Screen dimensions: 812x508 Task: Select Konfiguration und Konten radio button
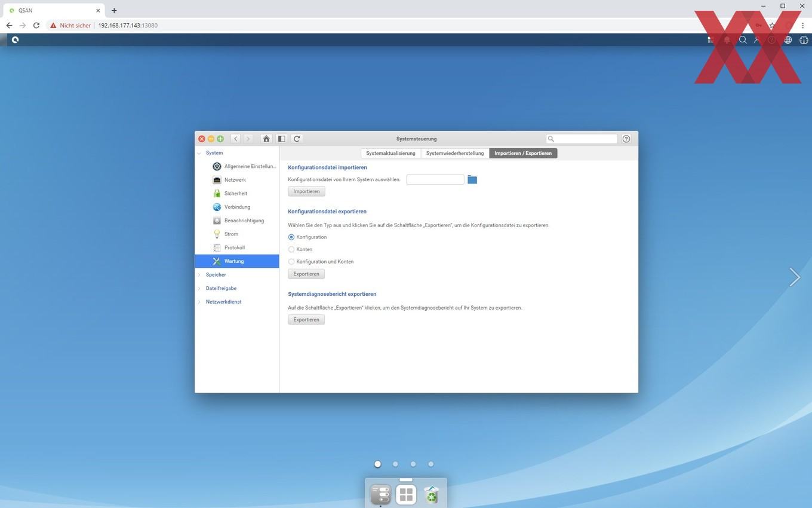coord(291,262)
